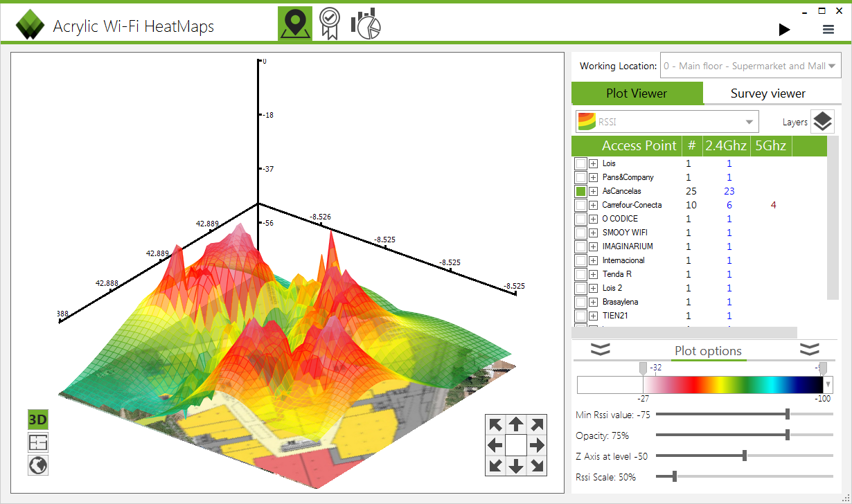Start survey with the play button

pos(784,29)
